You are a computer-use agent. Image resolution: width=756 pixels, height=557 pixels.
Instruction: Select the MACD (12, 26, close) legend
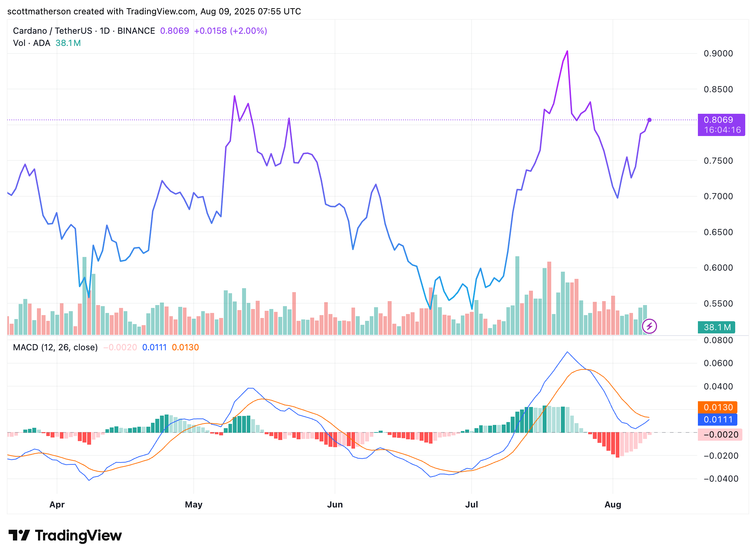(x=55, y=347)
